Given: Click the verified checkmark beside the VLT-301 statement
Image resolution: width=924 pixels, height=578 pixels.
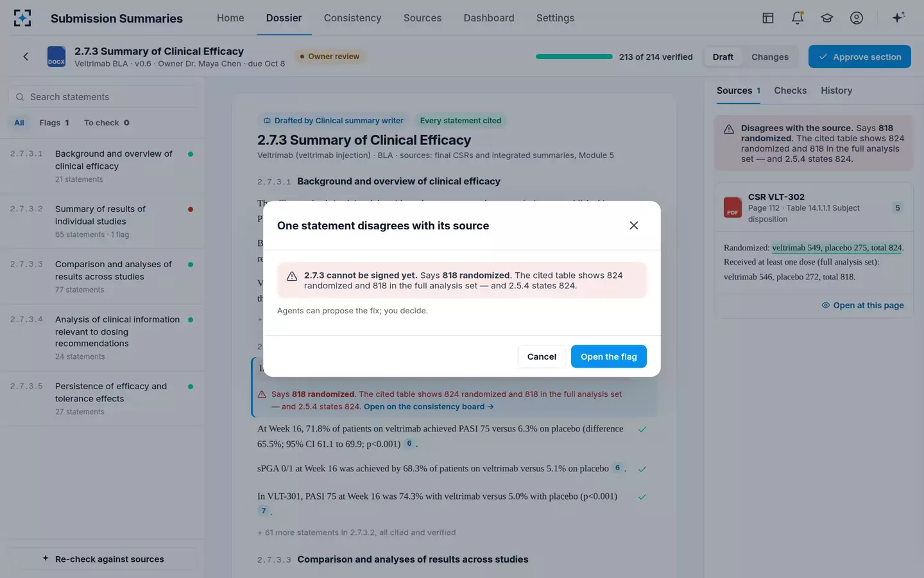Looking at the screenshot, I should coord(642,496).
